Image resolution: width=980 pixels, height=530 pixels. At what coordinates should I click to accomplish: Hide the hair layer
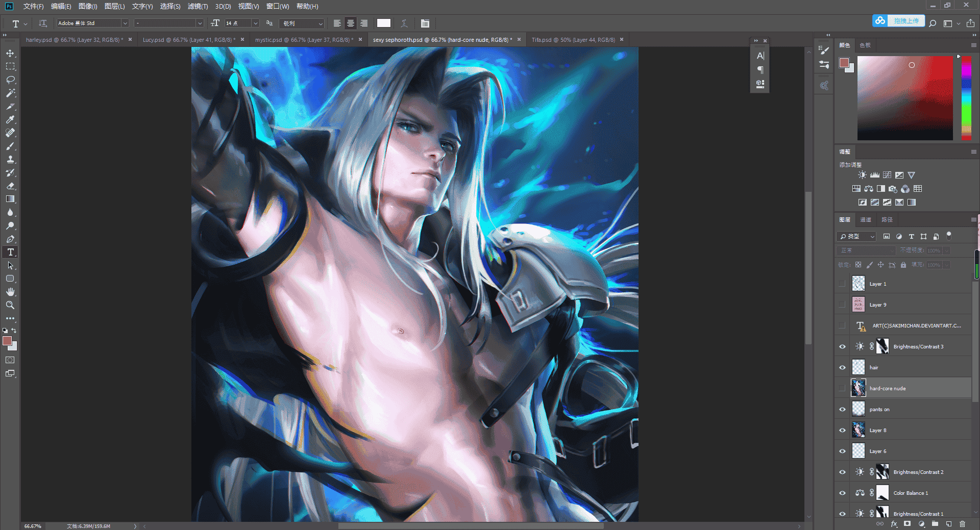click(x=842, y=367)
